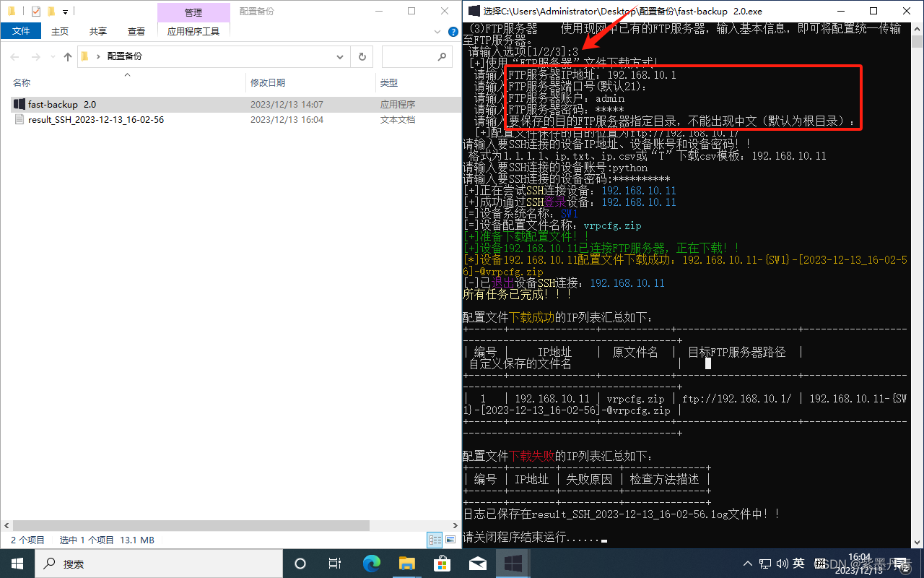
Task: Expand the Explorer ribbon chevron
Action: (436, 31)
